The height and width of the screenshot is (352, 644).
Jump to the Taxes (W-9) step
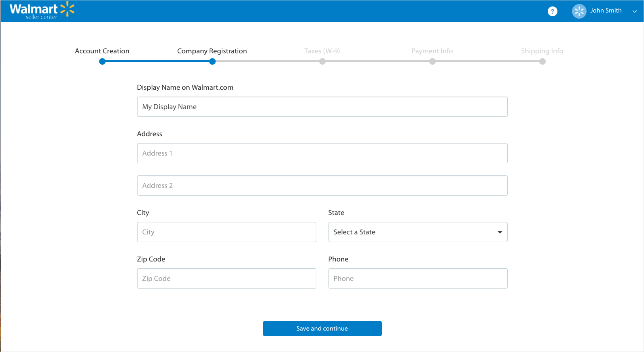(x=322, y=51)
